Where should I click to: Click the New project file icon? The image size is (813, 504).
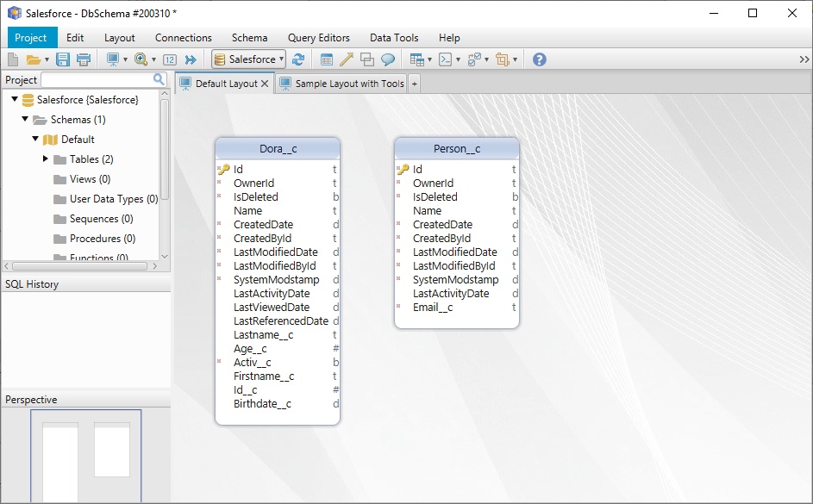tap(13, 59)
